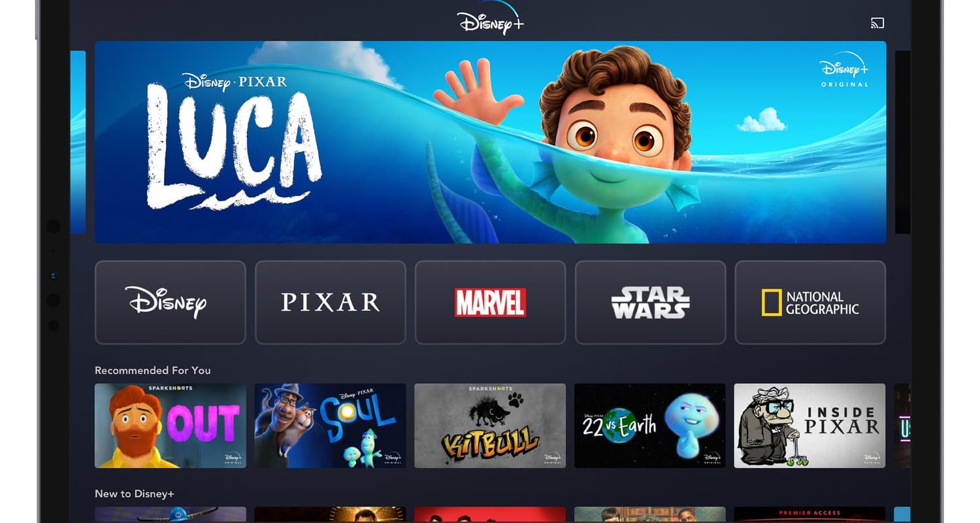Show previous banner at left edge
The height and width of the screenshot is (523, 980).
(78, 142)
